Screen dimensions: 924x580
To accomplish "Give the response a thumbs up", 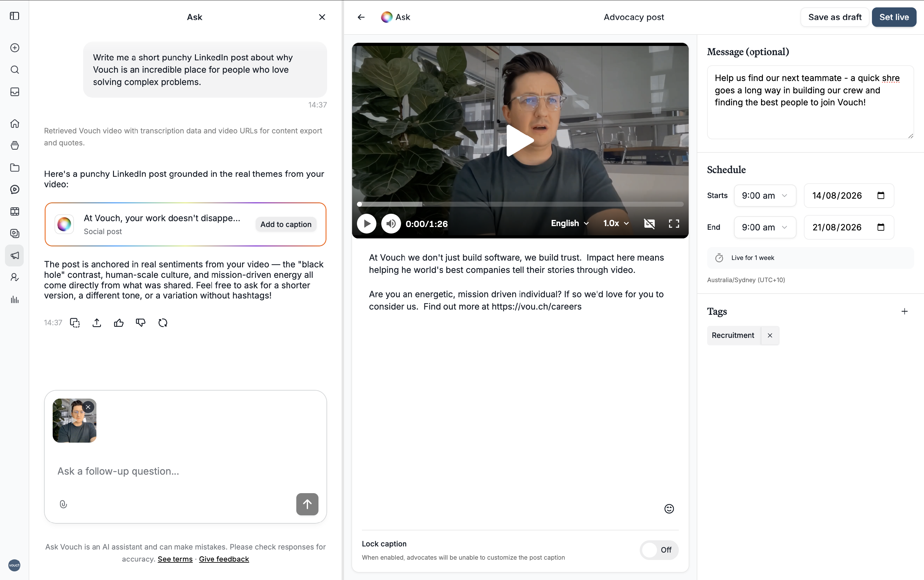I will (119, 323).
